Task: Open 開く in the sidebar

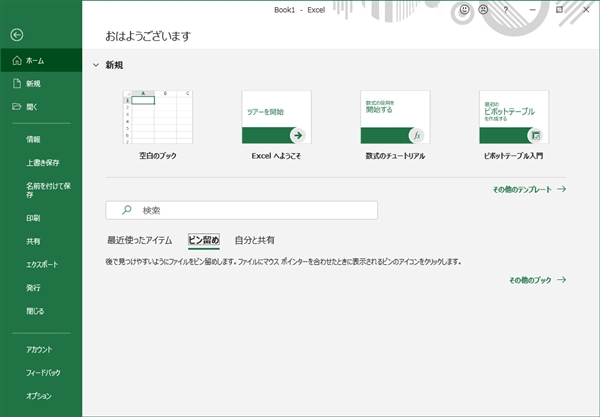Action: click(41, 107)
